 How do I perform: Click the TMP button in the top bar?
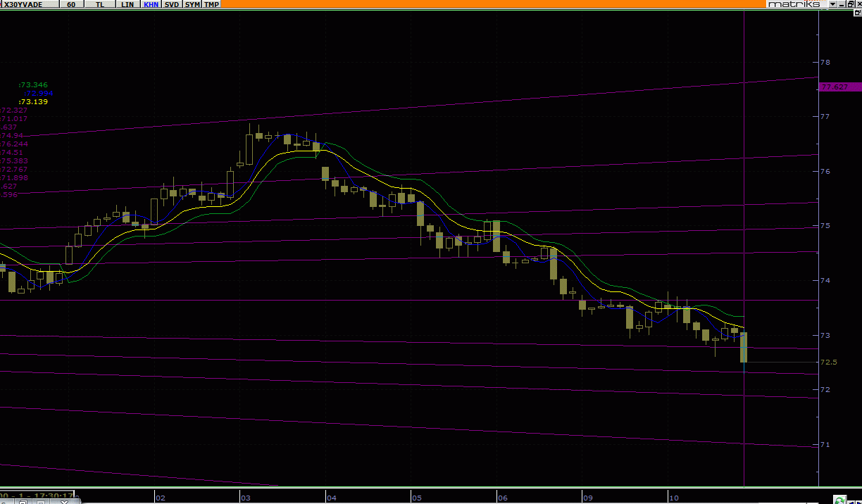coord(211,4)
